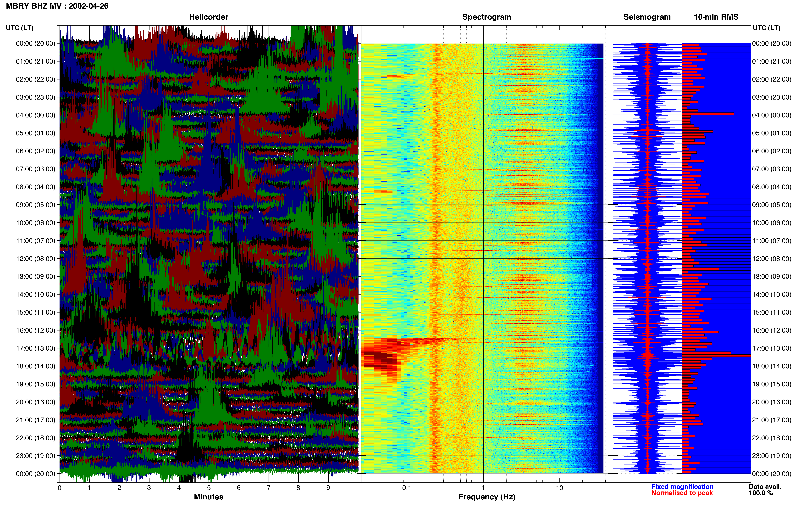Select the 'Spectrogram' panel heading
812x508 pixels.
tap(487, 17)
